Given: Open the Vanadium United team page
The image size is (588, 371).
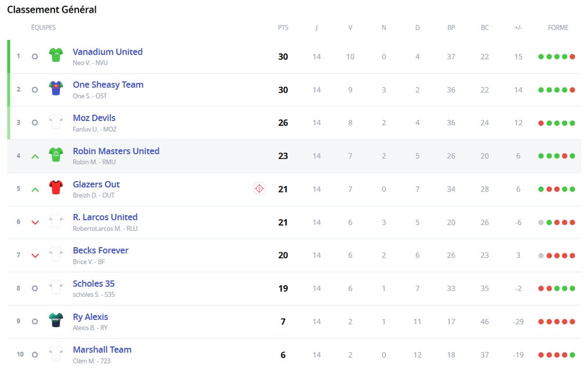Looking at the screenshot, I should click(x=107, y=52).
